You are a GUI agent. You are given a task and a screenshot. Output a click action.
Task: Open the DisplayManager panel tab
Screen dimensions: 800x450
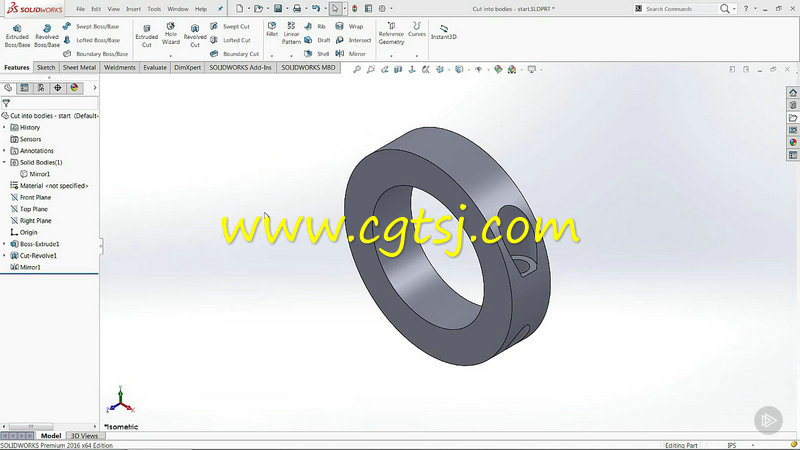(x=74, y=88)
